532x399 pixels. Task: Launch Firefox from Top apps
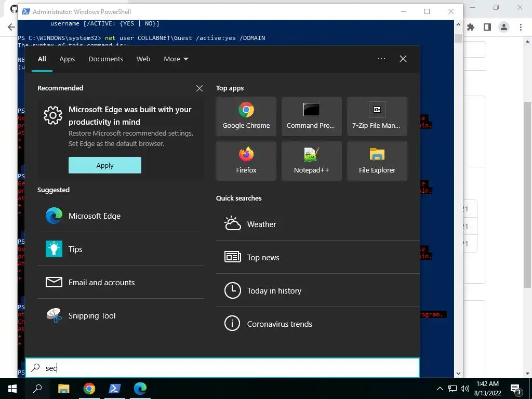(246, 161)
